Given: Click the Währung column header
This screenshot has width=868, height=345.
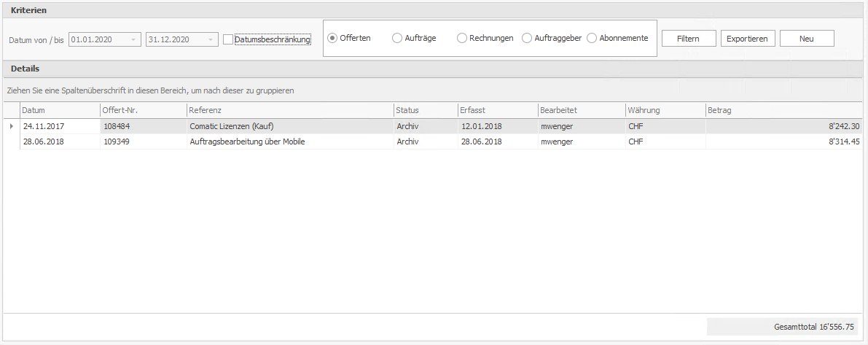Looking at the screenshot, I should point(664,110).
